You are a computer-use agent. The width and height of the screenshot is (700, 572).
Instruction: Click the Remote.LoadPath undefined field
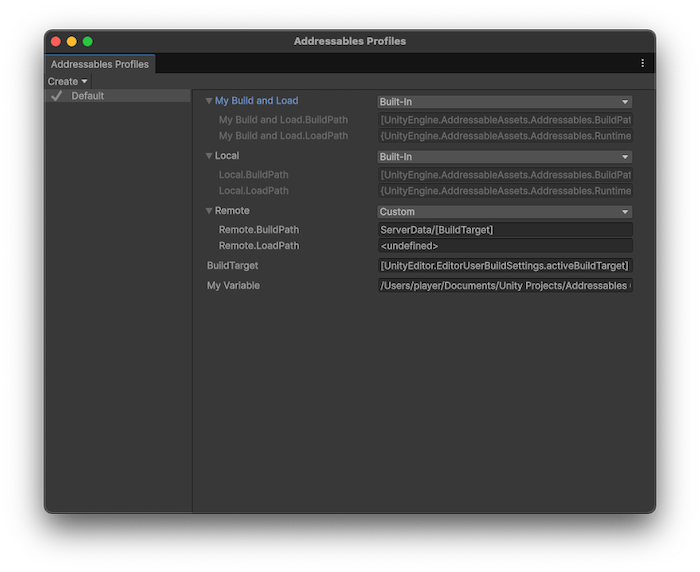[x=504, y=246]
